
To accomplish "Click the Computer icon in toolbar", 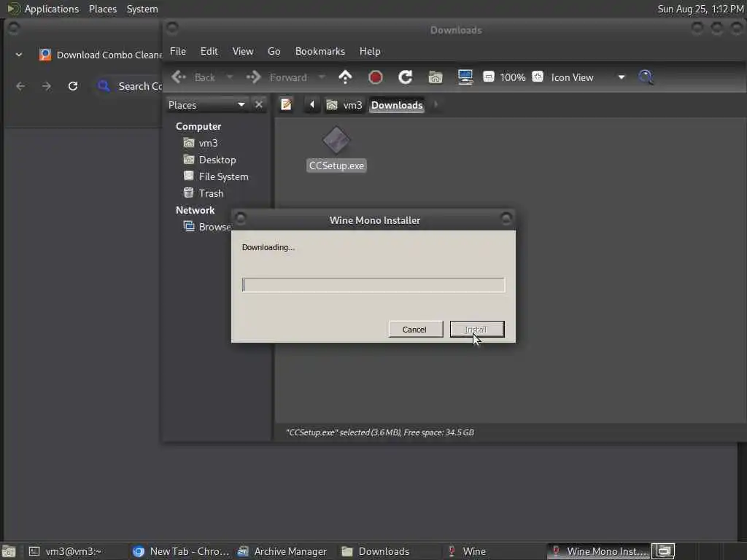I will coord(465,77).
